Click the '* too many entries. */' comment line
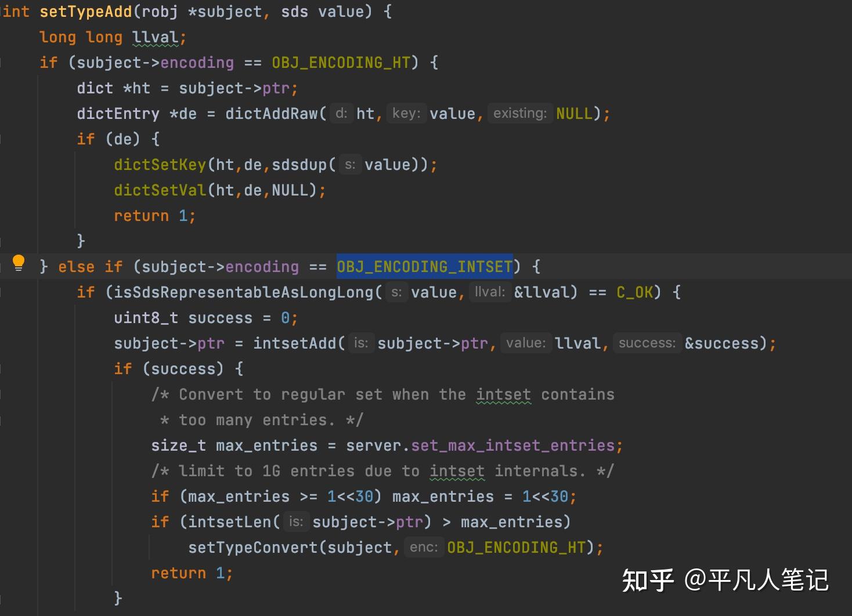The image size is (852, 616). (x=262, y=420)
